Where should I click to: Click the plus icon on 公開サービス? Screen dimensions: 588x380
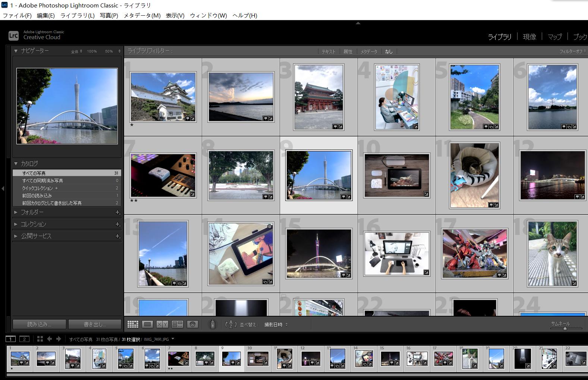117,236
